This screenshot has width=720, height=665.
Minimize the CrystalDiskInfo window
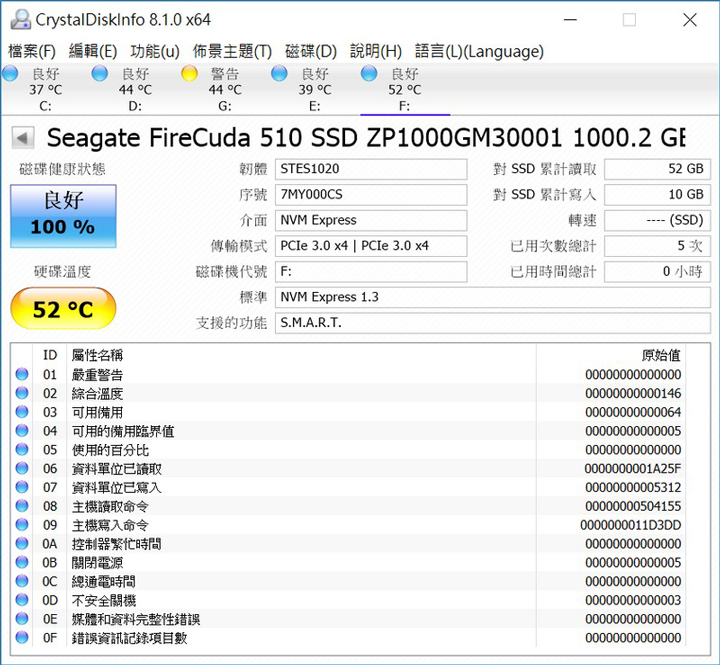tap(570, 20)
